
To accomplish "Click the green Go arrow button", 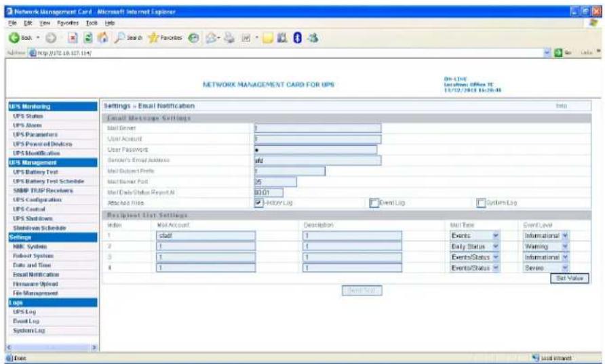I will tap(558, 53).
